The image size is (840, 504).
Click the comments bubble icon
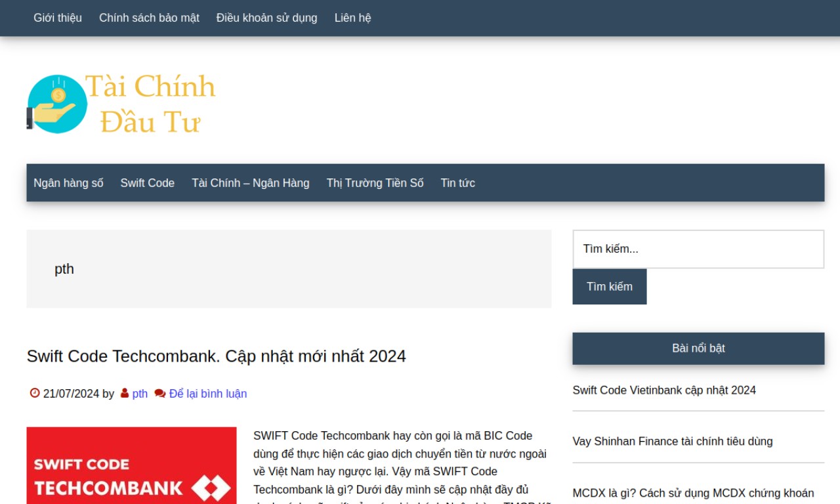pyautogui.click(x=159, y=393)
